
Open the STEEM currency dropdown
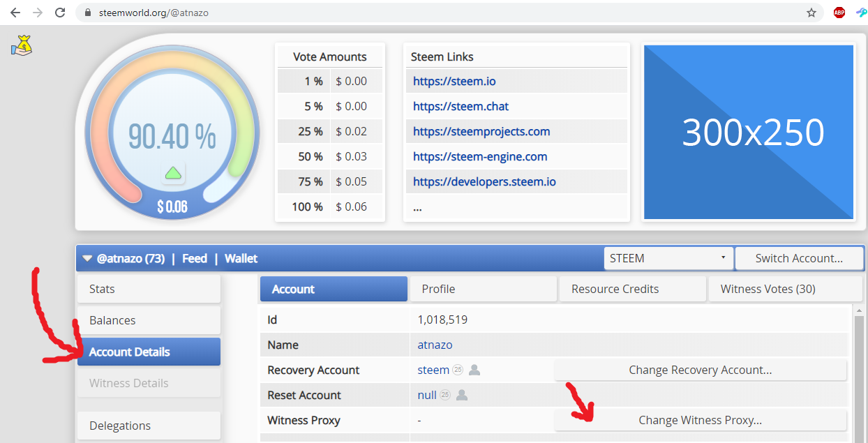click(x=668, y=258)
